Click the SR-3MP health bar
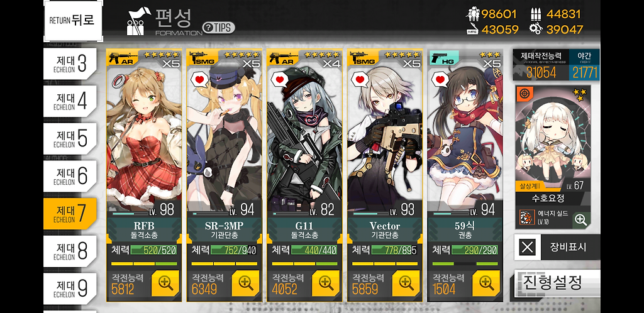Screen dimensions: 644x313 pyautogui.click(x=234, y=250)
